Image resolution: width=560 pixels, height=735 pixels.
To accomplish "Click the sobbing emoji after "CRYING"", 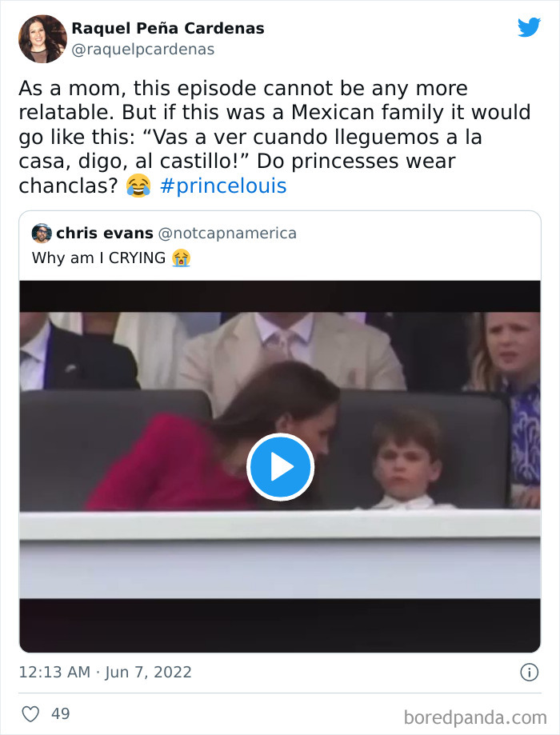I will coord(181,258).
